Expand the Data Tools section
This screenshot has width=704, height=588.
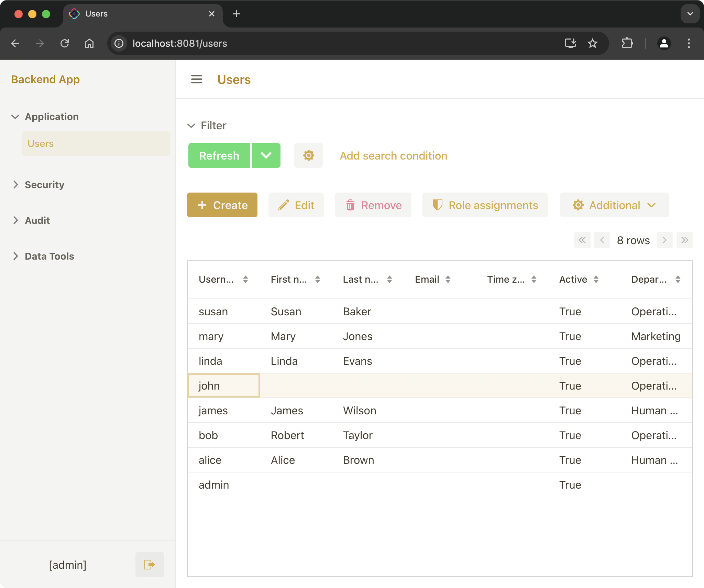[49, 256]
